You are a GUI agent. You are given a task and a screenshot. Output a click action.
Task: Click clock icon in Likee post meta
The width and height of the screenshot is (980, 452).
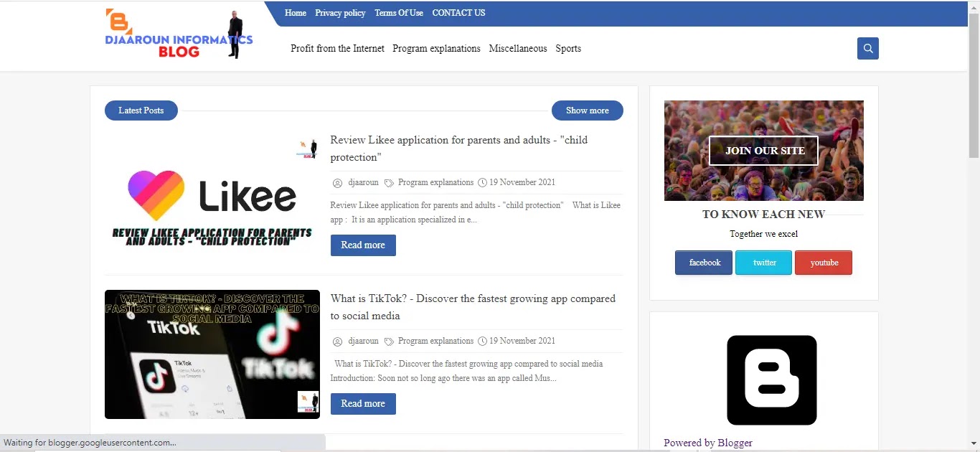(482, 183)
